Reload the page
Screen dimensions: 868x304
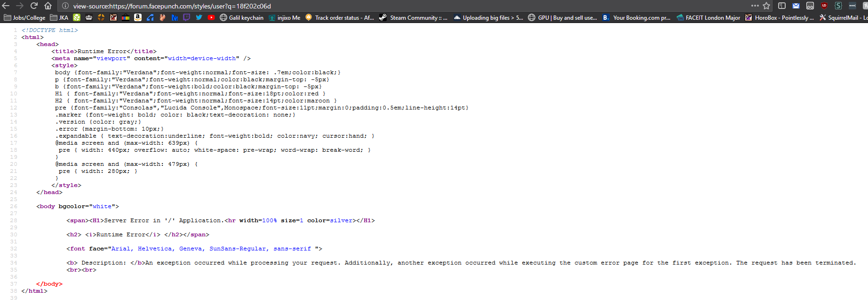pos(34,6)
